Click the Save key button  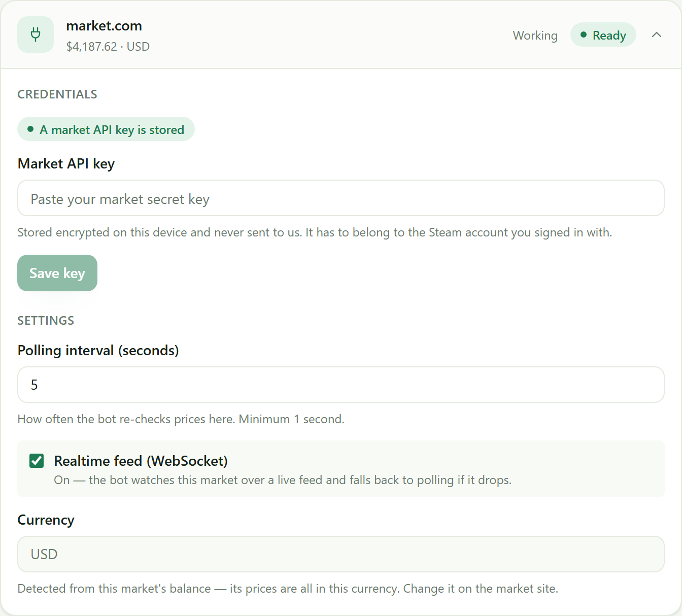57,273
